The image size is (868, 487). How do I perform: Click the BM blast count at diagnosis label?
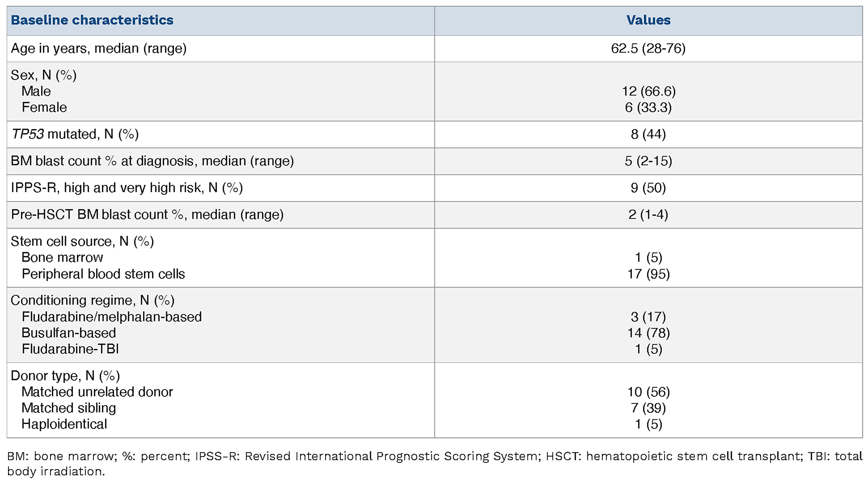tap(152, 161)
